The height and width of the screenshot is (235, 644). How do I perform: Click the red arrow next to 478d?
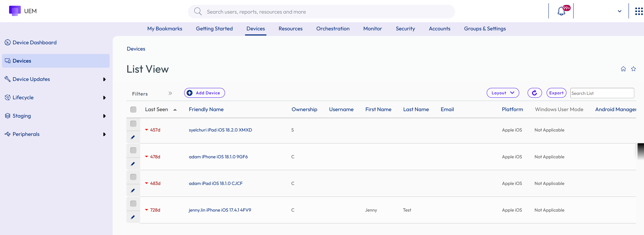point(146,156)
